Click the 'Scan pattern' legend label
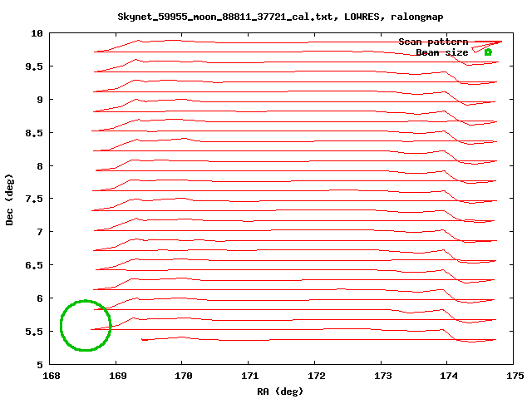 [x=433, y=42]
